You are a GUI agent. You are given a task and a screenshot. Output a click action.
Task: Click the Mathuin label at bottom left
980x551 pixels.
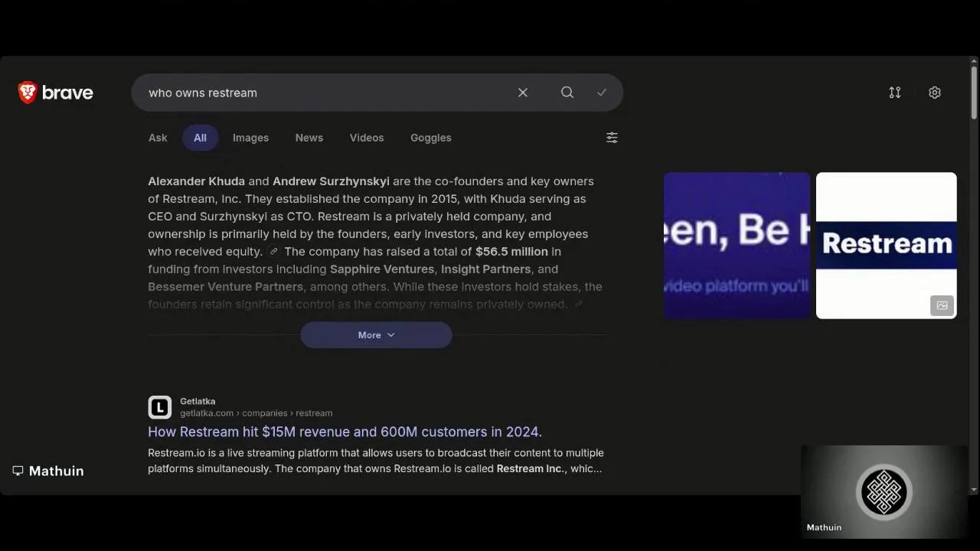pyautogui.click(x=56, y=471)
